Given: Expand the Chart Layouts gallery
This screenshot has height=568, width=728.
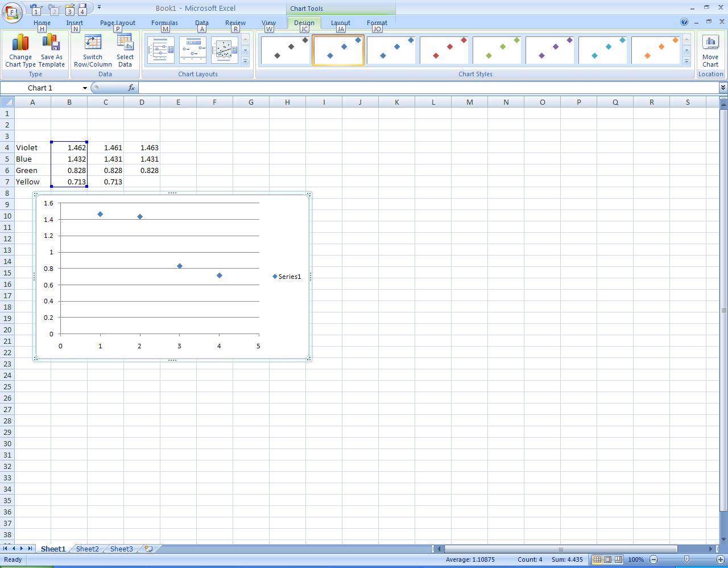Looking at the screenshot, I should point(245,61).
